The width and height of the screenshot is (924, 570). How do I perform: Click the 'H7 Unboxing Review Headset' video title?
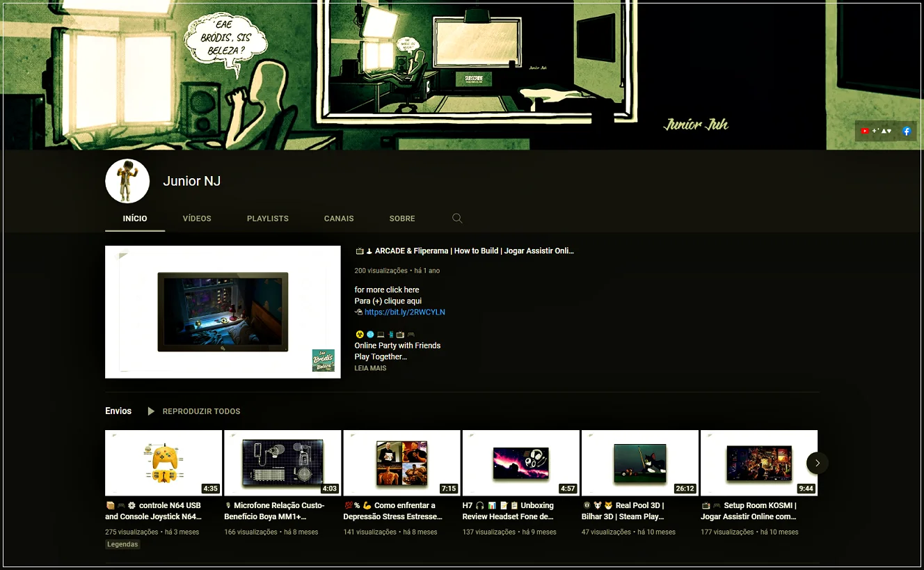[x=509, y=511]
